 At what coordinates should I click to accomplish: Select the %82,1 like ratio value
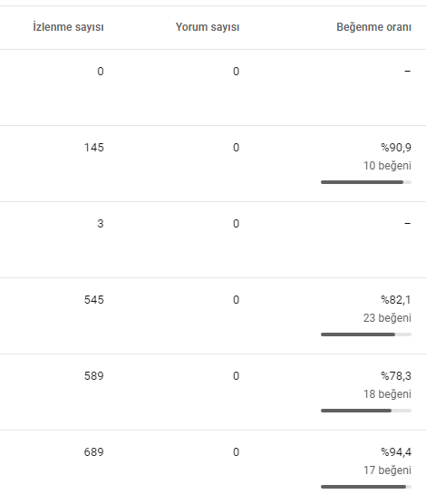pos(396,300)
